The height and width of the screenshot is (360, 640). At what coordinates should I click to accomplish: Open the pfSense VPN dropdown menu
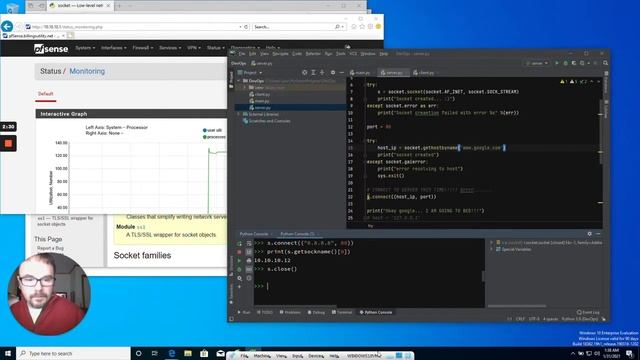click(x=194, y=48)
